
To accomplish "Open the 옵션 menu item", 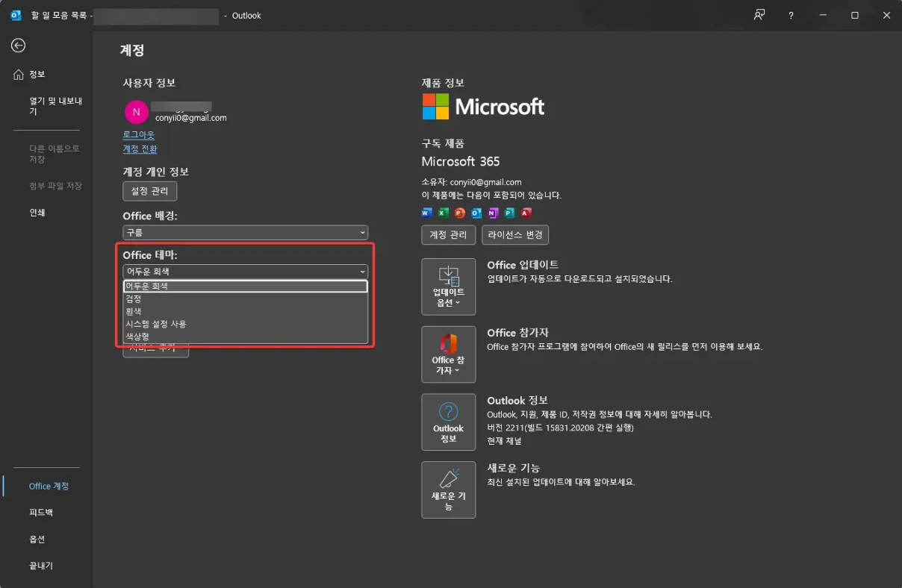I will click(x=37, y=539).
